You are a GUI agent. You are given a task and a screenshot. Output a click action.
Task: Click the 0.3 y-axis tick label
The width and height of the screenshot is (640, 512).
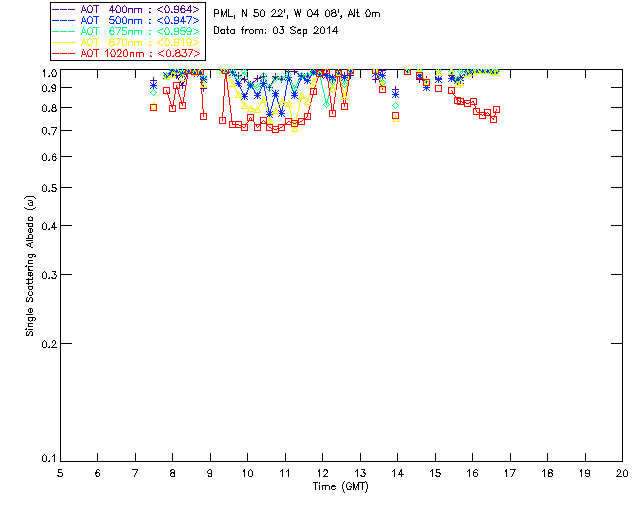coord(49,275)
